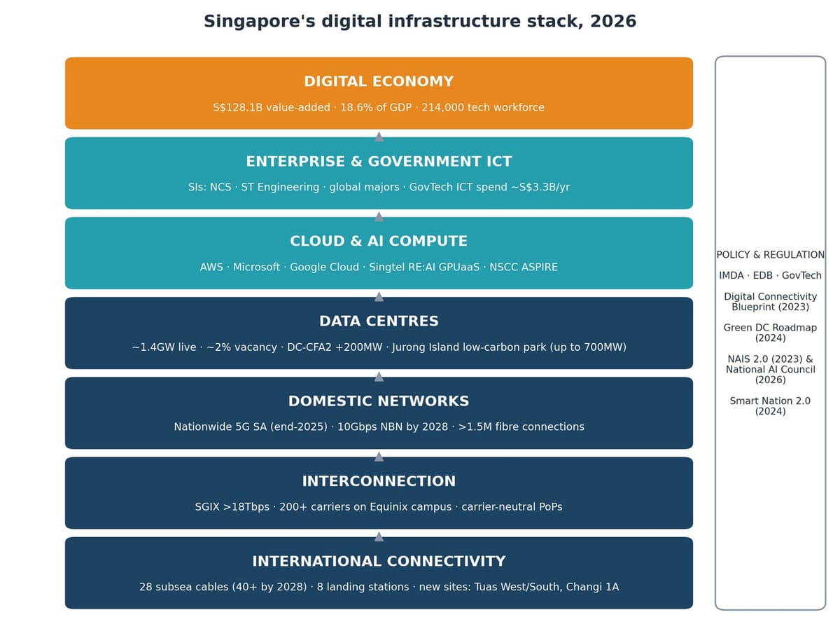Click the "IMDA · EDB · GovTech" text
The height and width of the screenshot is (638, 840).
771,276
